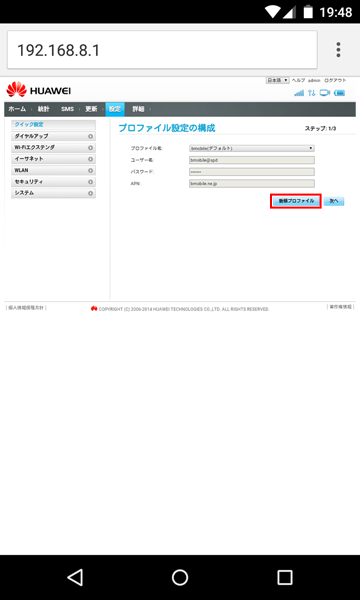This screenshot has height=600, width=360.
Task: Expand the システム sidebar section
Action: pos(53,193)
